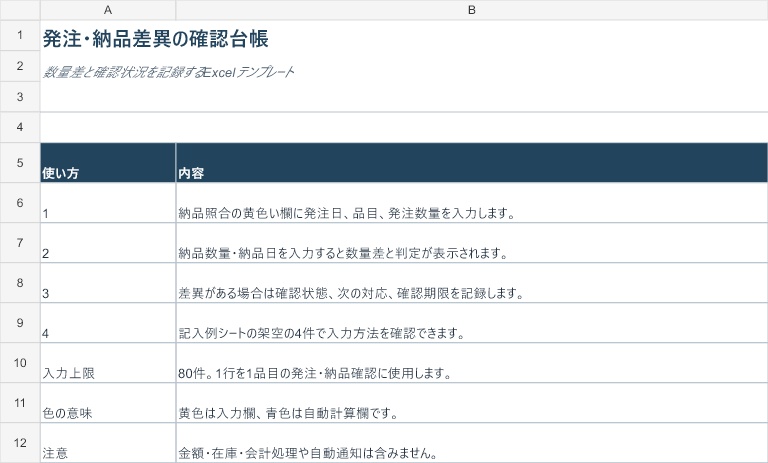Select cell containing step number 1
This screenshot has width=768, height=463.
(108, 203)
